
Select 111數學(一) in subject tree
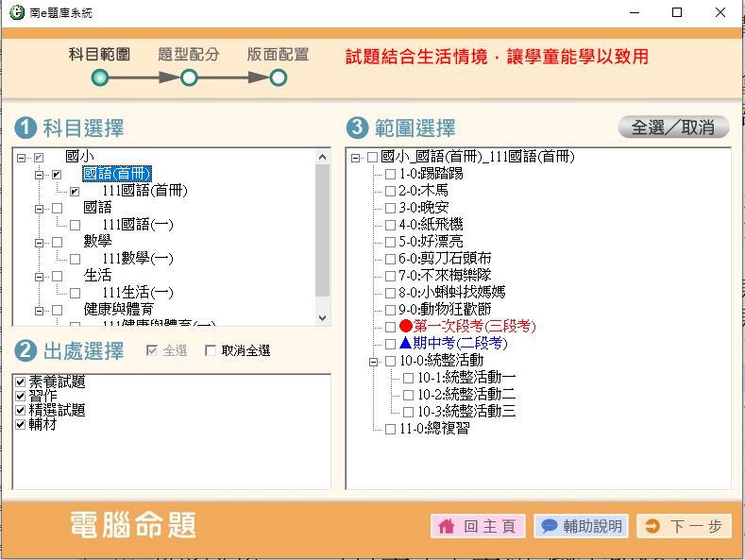(x=137, y=259)
